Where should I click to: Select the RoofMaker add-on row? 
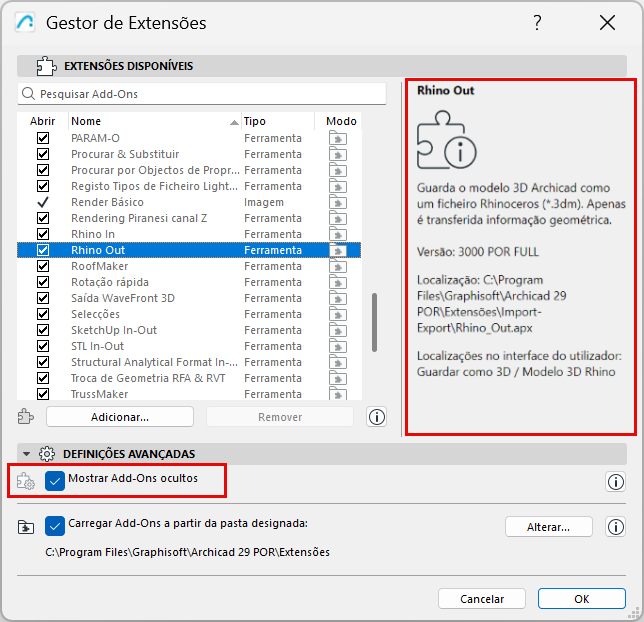click(189, 266)
